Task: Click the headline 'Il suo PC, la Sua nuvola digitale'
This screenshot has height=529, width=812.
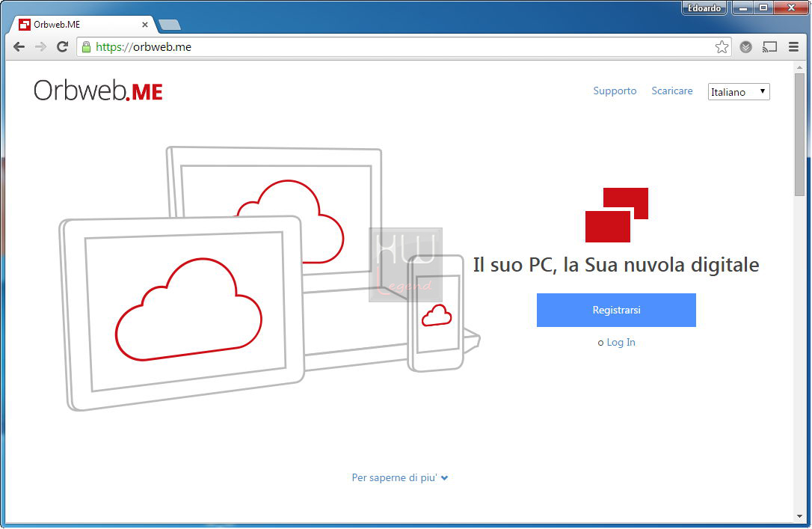Action: pos(616,265)
